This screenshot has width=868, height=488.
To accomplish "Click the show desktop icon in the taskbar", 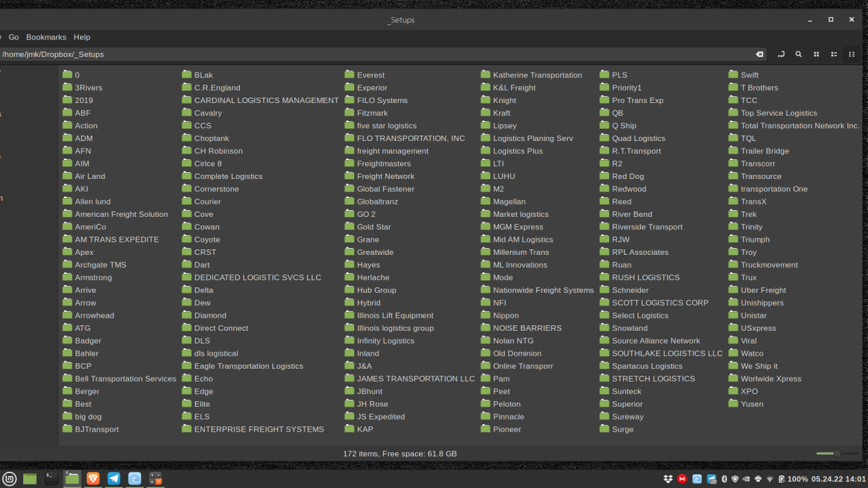I will (30, 479).
